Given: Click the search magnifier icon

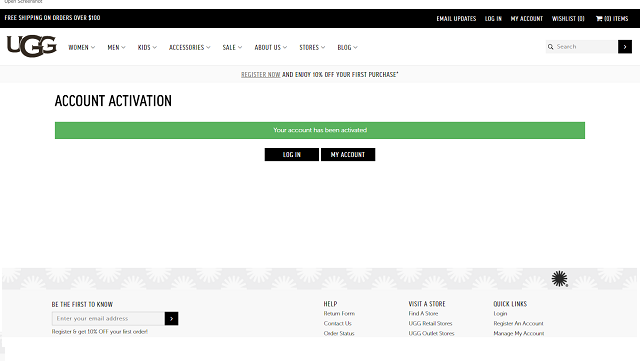Looking at the screenshot, I should tap(551, 47).
